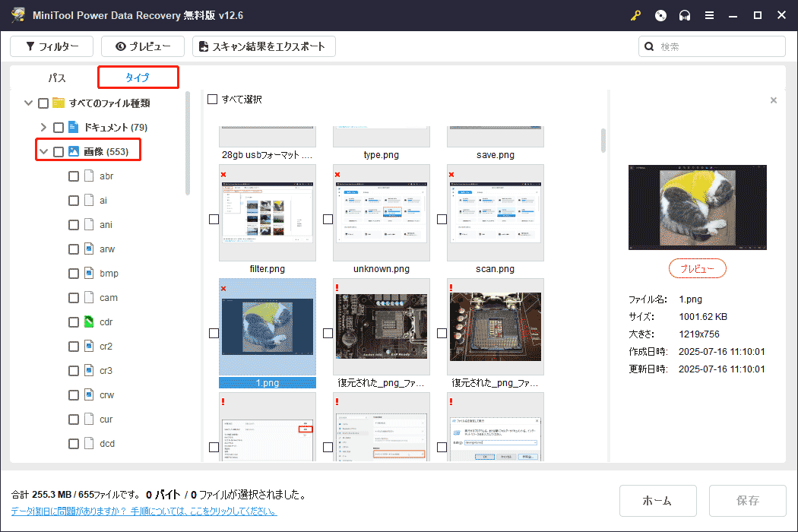The height and width of the screenshot is (532, 798).
Task: Tick the bmp checkbox
Action: [74, 274]
